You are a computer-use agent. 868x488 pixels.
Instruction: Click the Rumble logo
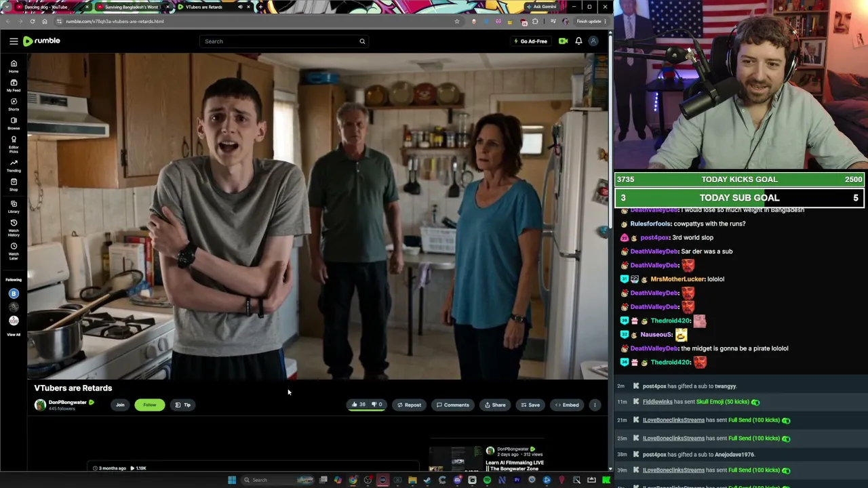41,41
